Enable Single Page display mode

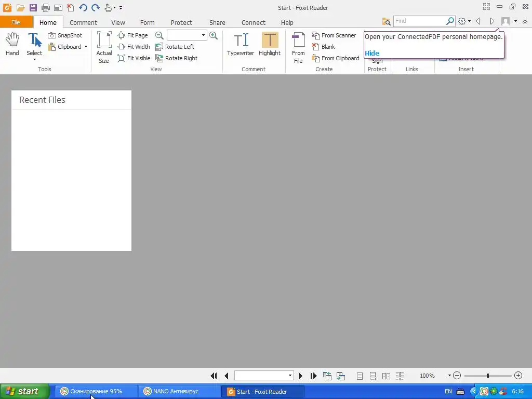360,376
